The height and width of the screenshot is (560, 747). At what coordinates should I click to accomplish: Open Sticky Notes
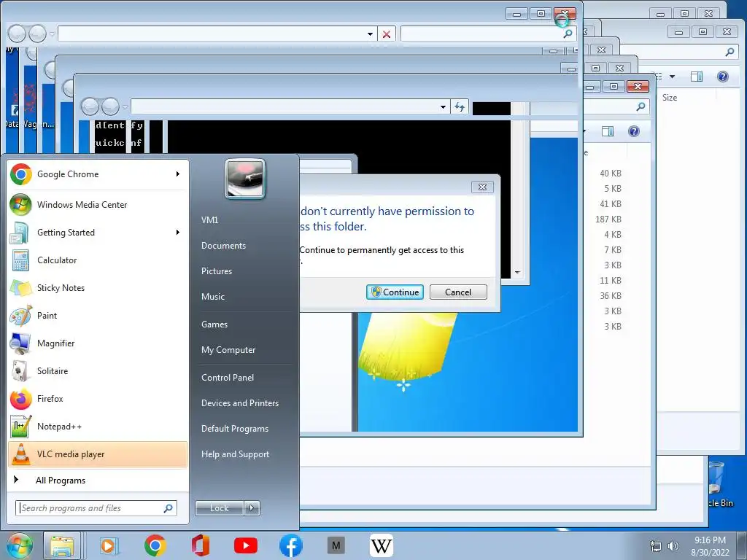click(98, 287)
